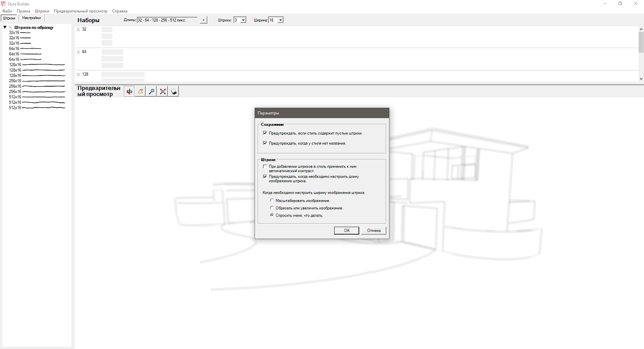Enable automatic contrast for added strokes
The image size is (644, 349).
265,166
